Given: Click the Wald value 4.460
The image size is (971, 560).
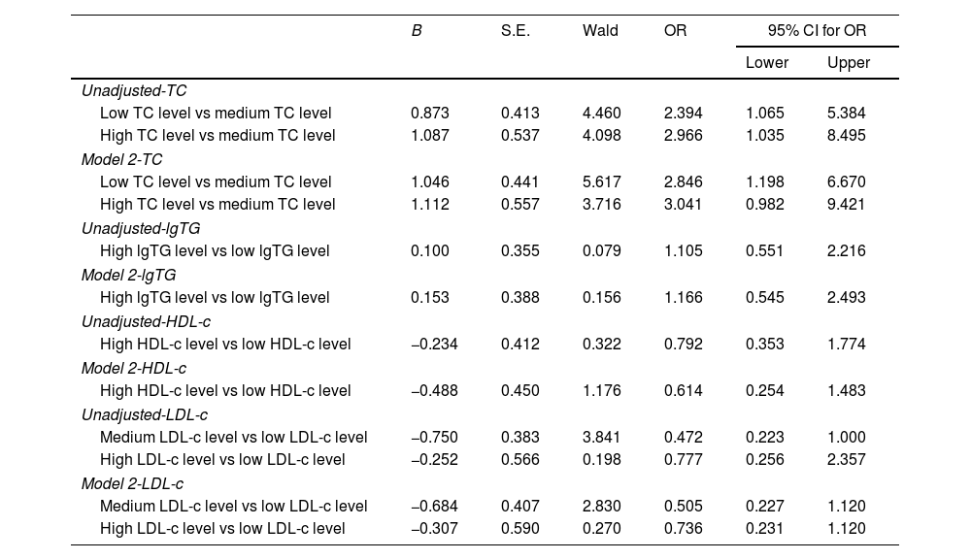Looking at the screenshot, I should [x=602, y=113].
